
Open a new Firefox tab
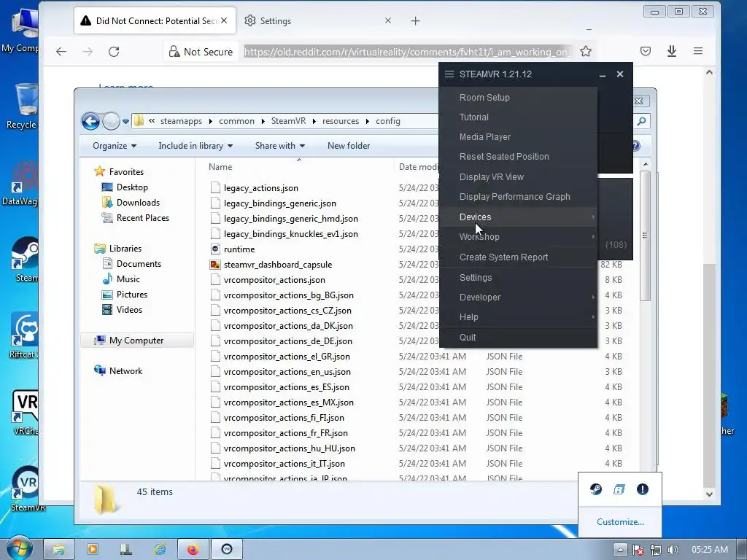(415, 21)
